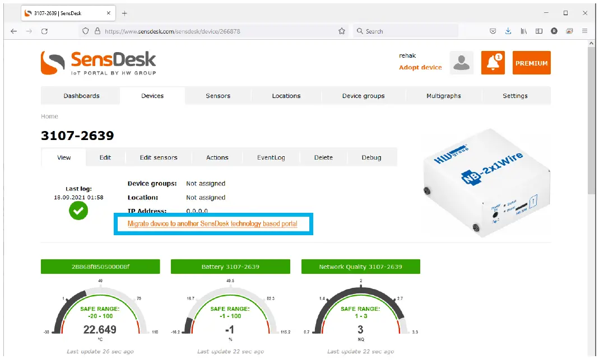Click the IP Address value 0.0.0.0

tap(197, 211)
